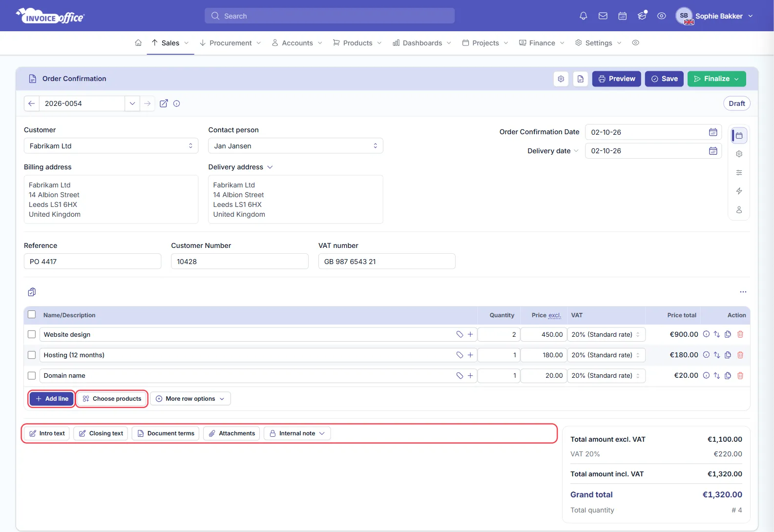Go to next order with right arrow
This screenshot has width=774, height=532.
(x=147, y=103)
